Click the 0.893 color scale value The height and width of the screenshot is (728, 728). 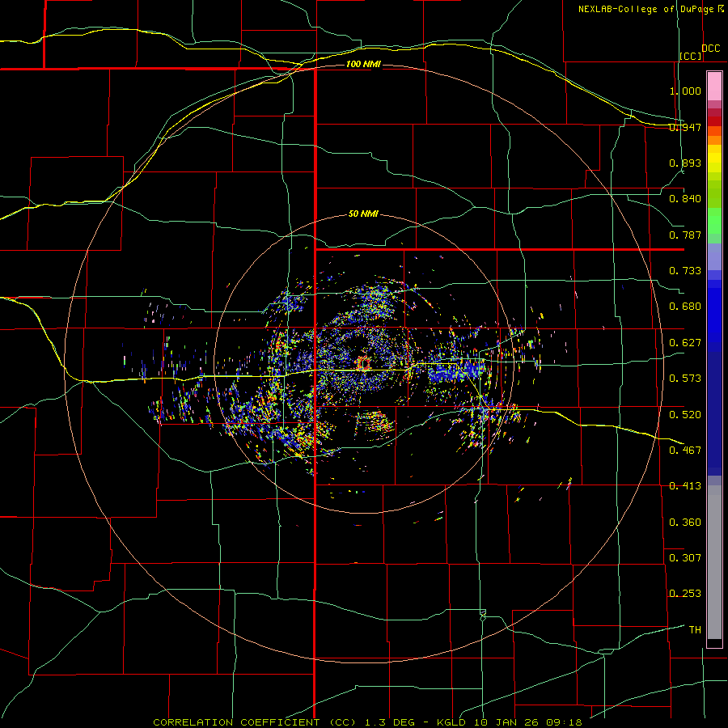tap(685, 163)
